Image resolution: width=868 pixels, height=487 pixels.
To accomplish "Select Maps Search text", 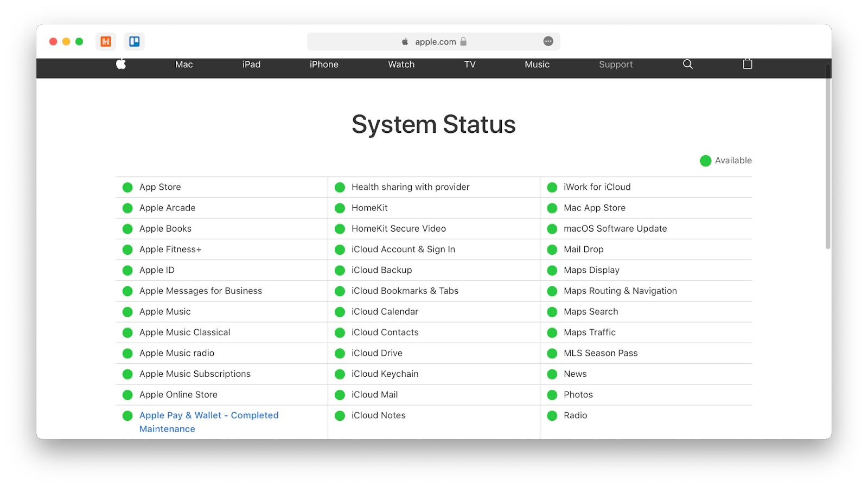I will [591, 312].
